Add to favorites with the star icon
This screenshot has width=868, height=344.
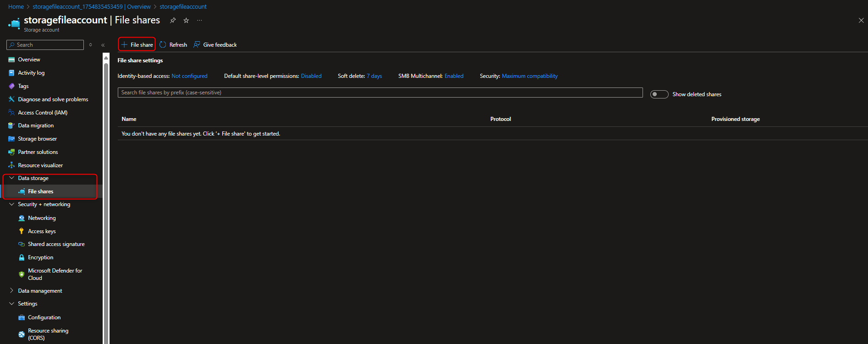(x=186, y=20)
